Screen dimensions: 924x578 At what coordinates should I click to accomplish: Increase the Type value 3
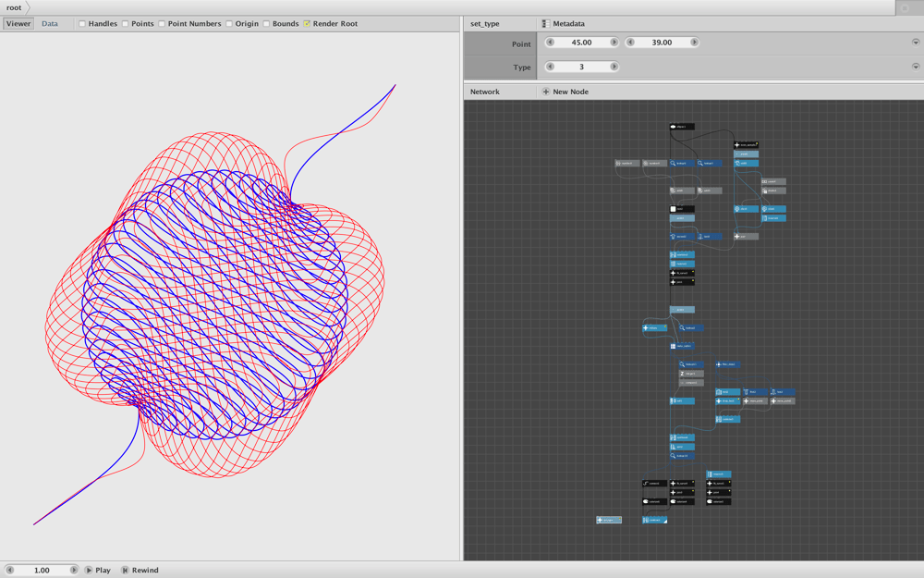pyautogui.click(x=614, y=67)
